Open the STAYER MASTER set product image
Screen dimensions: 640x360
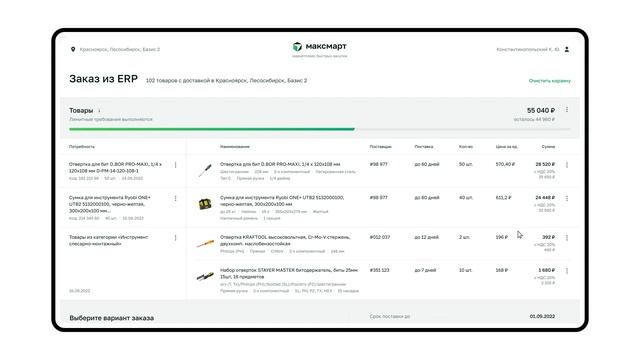coord(205,276)
